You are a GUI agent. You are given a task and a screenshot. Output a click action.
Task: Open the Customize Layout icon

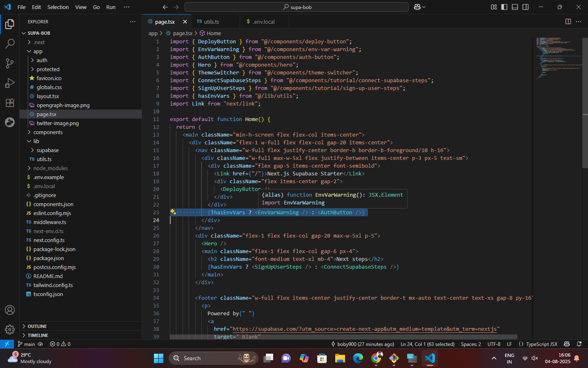click(x=494, y=7)
